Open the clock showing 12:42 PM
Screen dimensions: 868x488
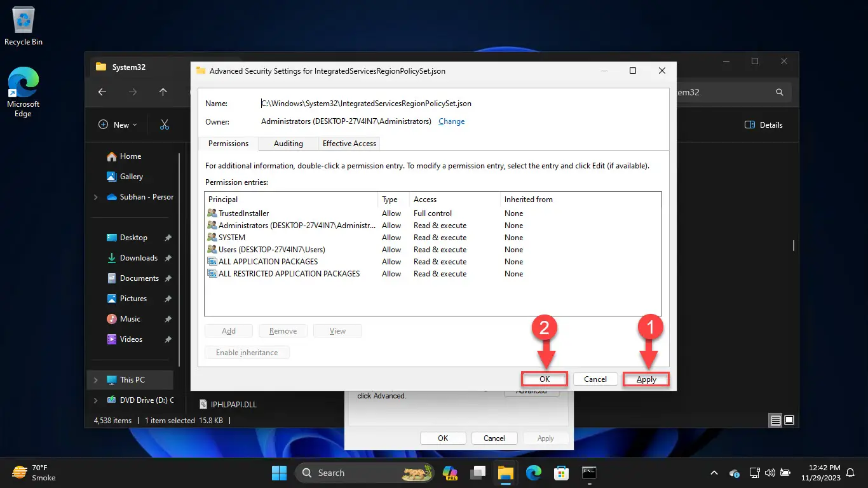tap(822, 473)
